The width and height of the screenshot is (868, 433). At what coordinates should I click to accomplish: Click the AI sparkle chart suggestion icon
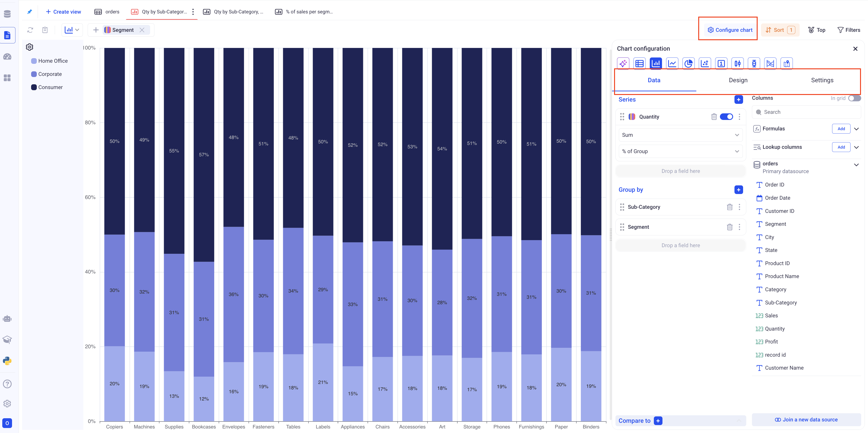(623, 63)
